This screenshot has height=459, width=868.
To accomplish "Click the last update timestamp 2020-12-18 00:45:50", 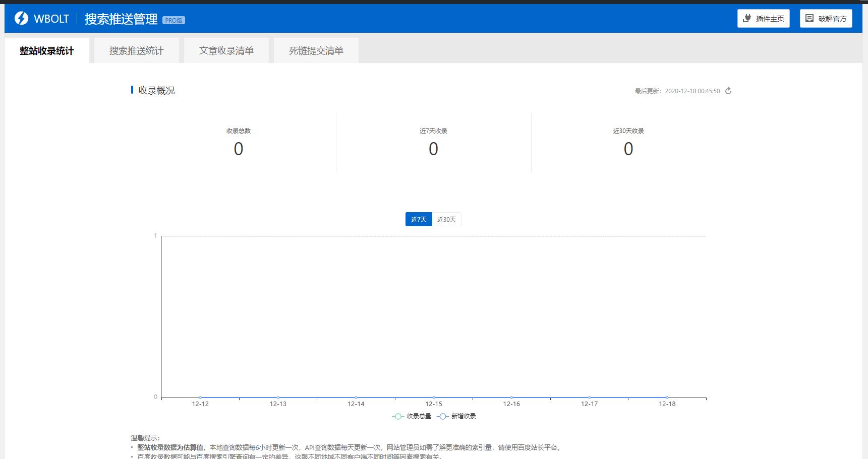I will pyautogui.click(x=692, y=91).
